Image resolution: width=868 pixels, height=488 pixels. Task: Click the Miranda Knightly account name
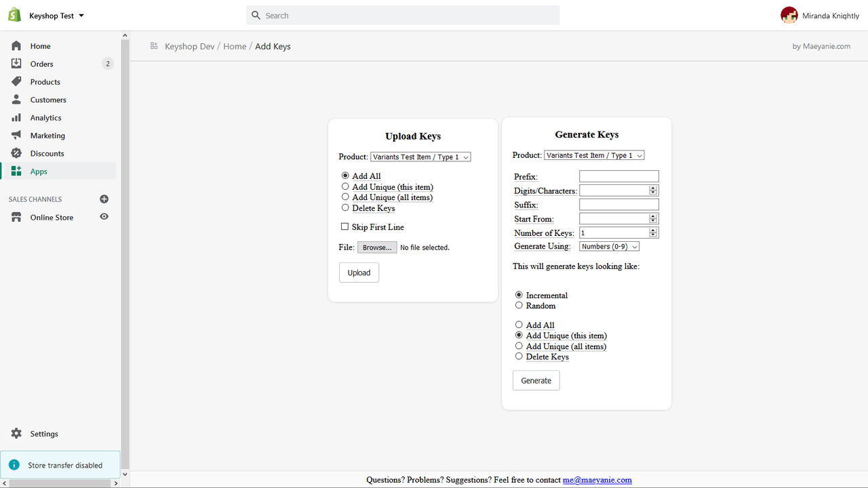[831, 16]
